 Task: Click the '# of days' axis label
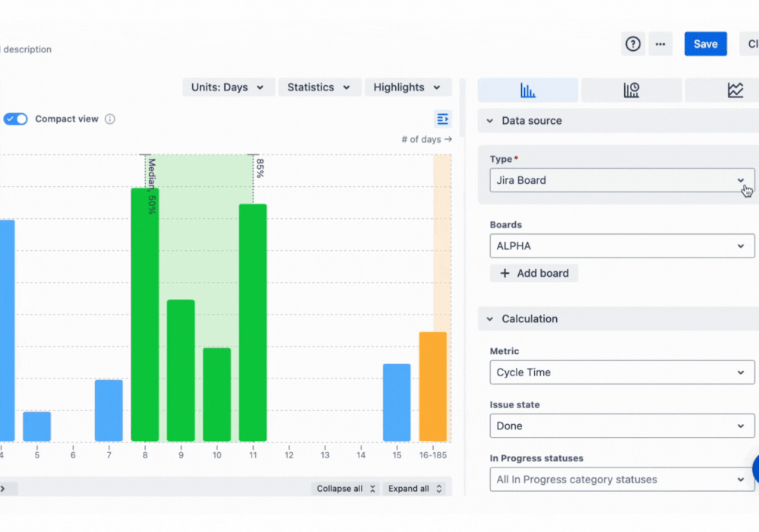coord(426,139)
